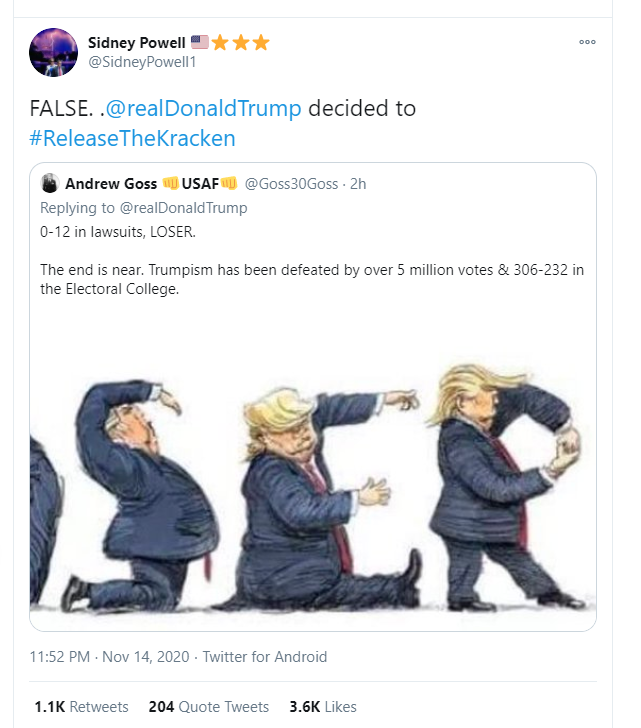Click Andrew Goss's small profile avatar
This screenshot has width=641, height=728.
click(x=49, y=184)
